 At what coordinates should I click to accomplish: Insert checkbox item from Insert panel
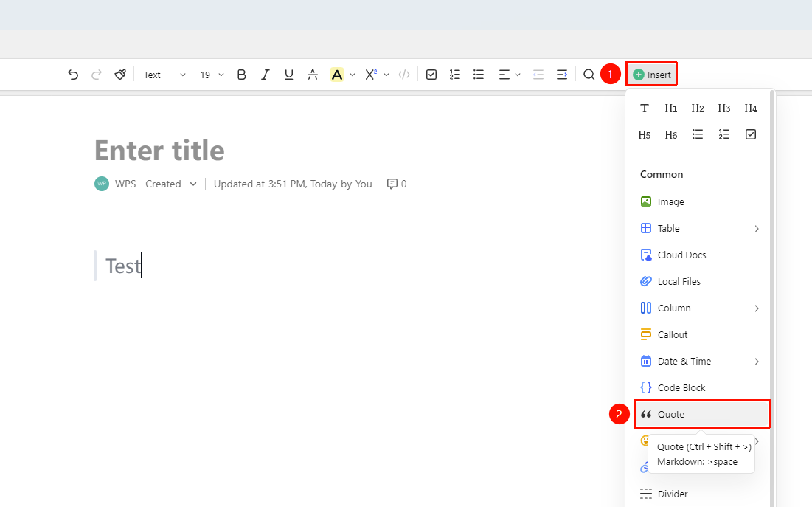tap(751, 135)
